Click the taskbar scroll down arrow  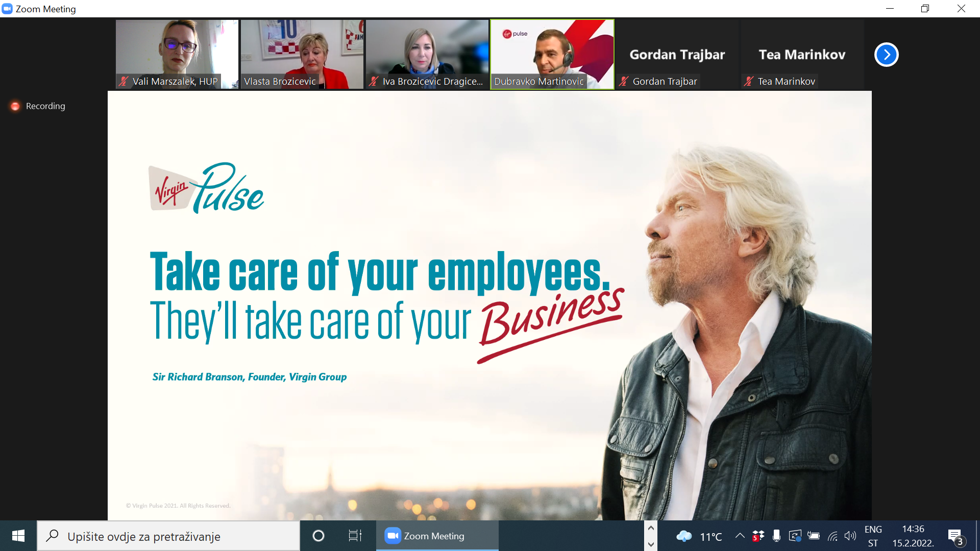651,544
